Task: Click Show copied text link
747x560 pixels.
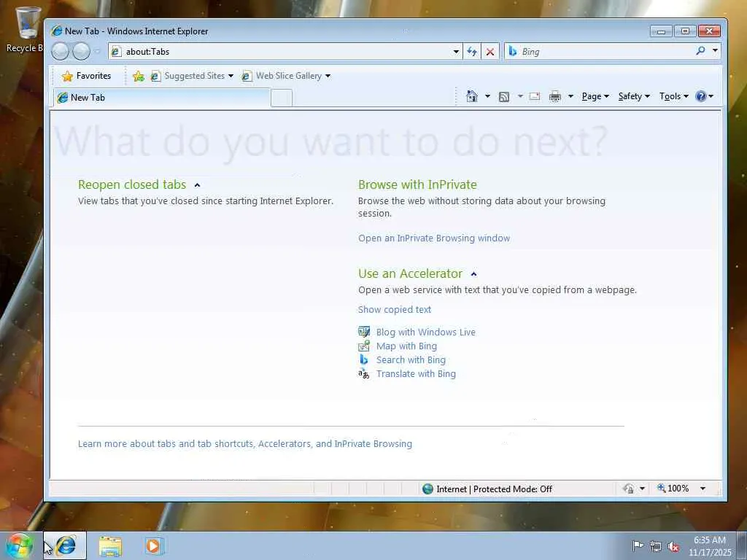Action: click(x=395, y=309)
